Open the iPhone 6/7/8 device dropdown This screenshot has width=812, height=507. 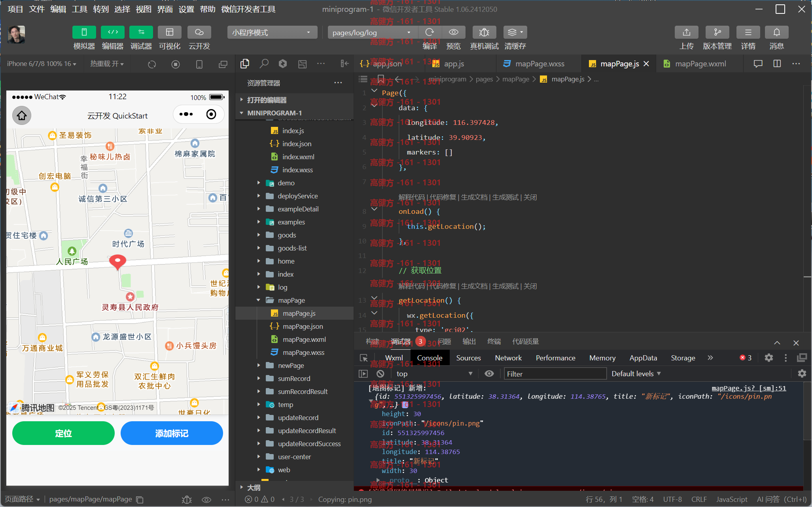[x=42, y=64]
